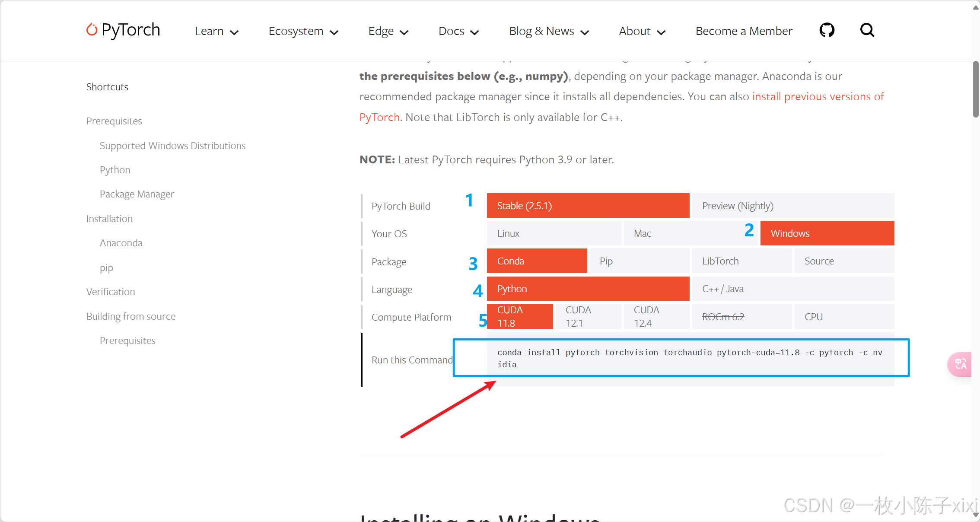Click the pink translate floating icon
This screenshot has height=522, width=980.
tap(960, 364)
